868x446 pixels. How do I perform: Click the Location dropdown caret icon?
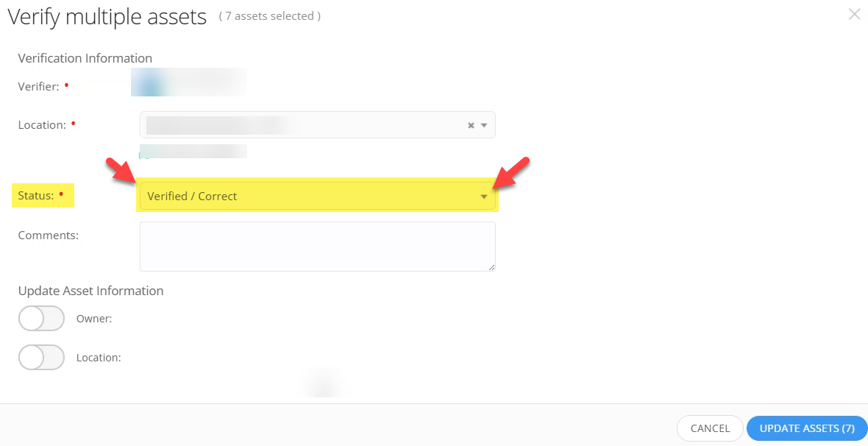coord(484,125)
